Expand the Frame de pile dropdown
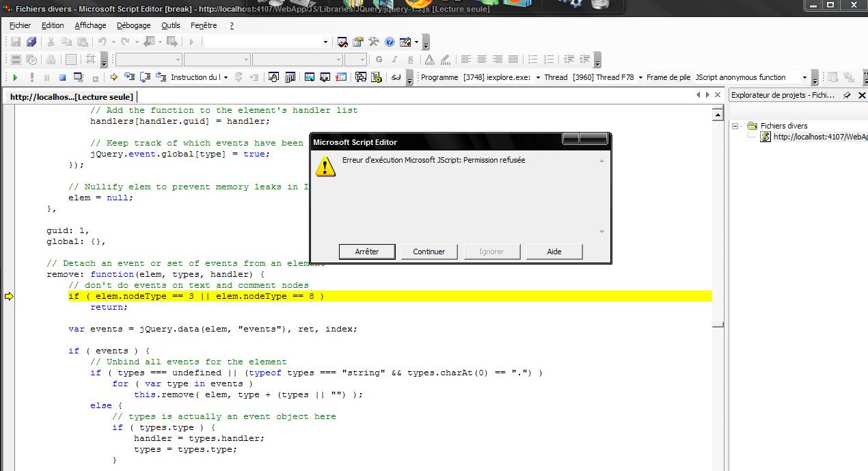The width and height of the screenshot is (868, 471). 804,78
